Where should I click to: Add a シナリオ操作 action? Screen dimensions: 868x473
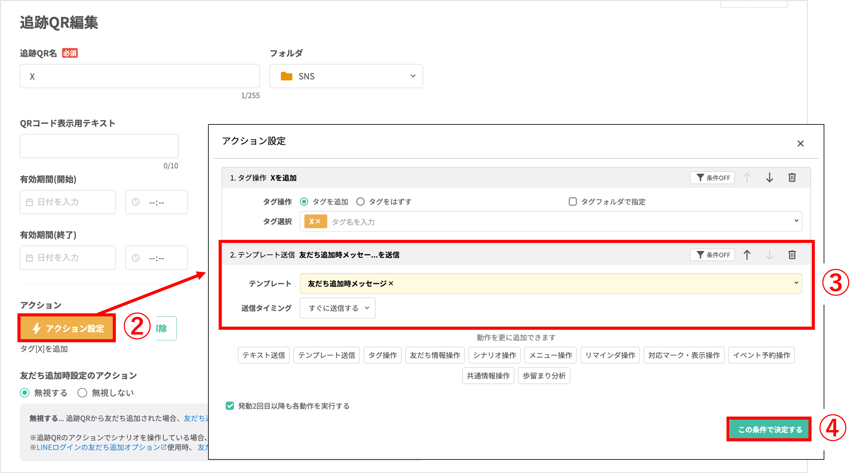pyautogui.click(x=494, y=355)
